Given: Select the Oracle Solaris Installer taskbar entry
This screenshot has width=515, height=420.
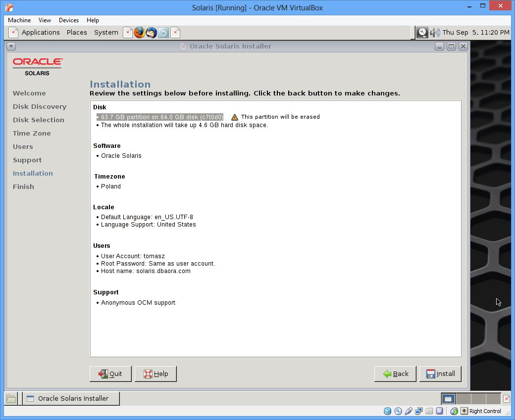Looking at the screenshot, I should [71, 399].
